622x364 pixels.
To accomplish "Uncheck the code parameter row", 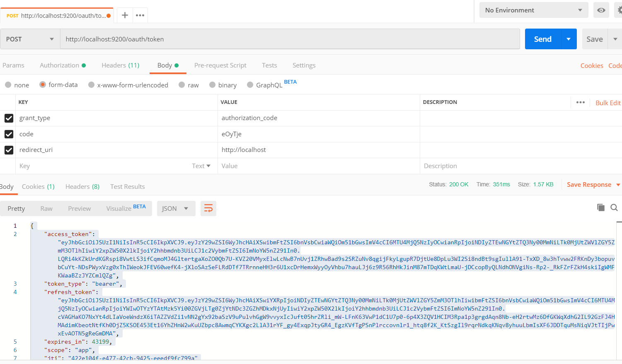I will (x=9, y=134).
